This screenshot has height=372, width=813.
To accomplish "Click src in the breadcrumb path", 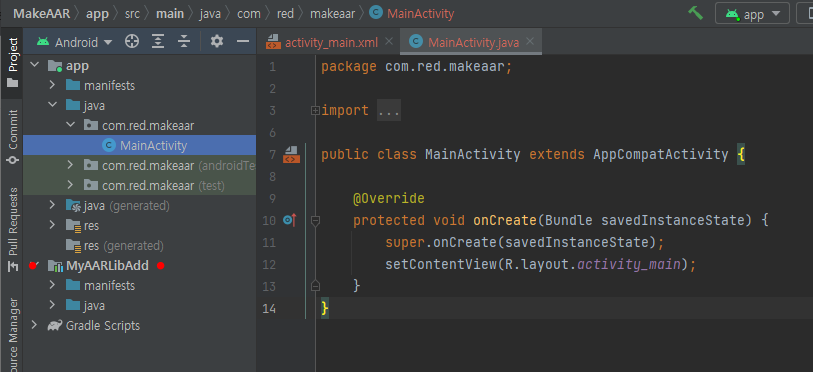I will pyautogui.click(x=132, y=13).
